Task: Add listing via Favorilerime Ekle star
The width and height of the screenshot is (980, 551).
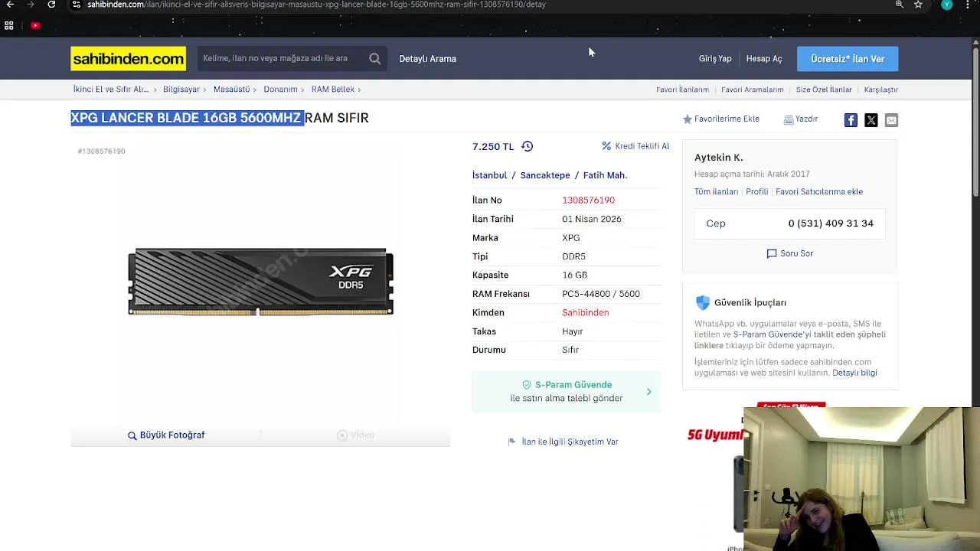Action: [x=721, y=119]
